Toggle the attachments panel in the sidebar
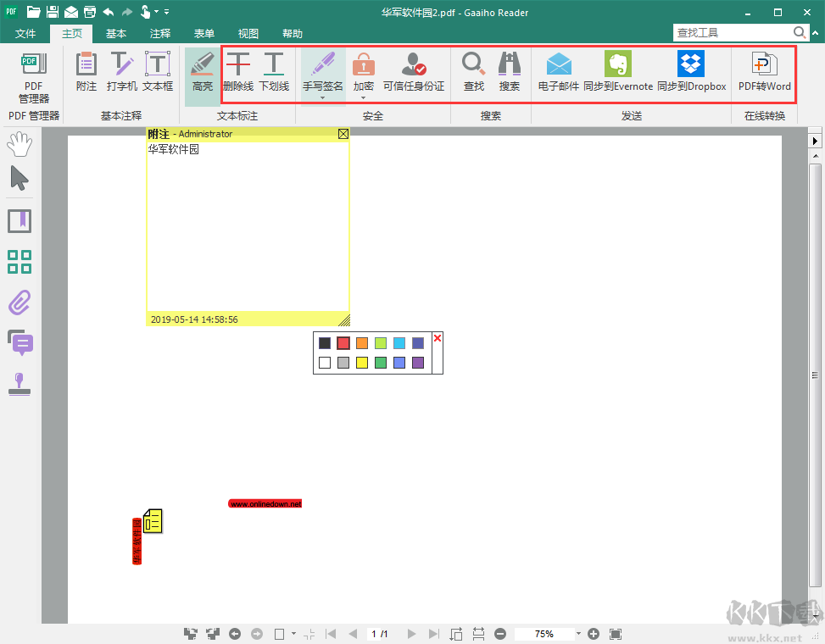Screen dimensions: 825x644 (x=19, y=302)
